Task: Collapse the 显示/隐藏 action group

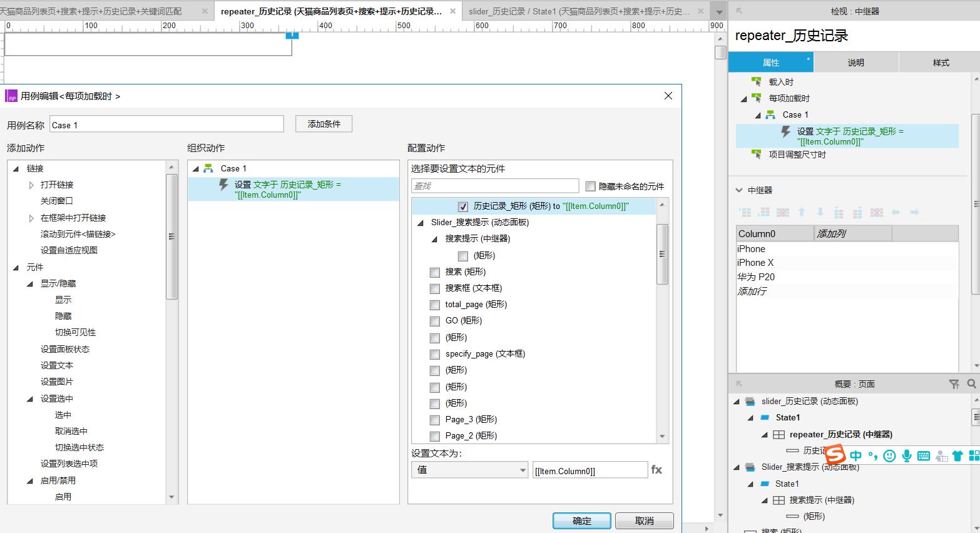Action: pos(30,284)
